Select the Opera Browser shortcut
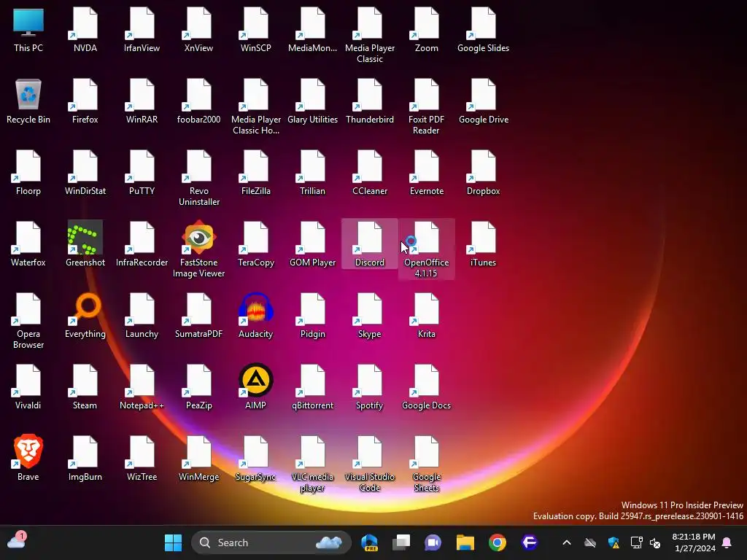747x560 pixels. (x=28, y=321)
